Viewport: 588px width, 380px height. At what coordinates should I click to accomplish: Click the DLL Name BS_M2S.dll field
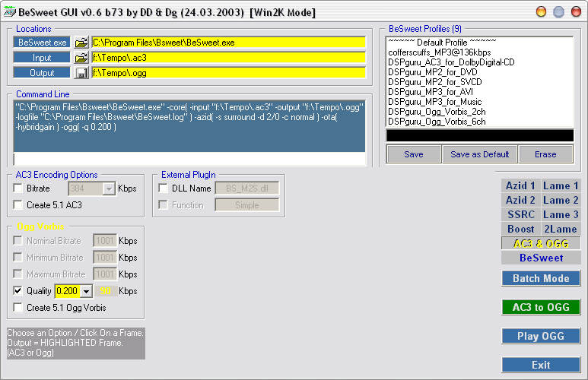246,188
